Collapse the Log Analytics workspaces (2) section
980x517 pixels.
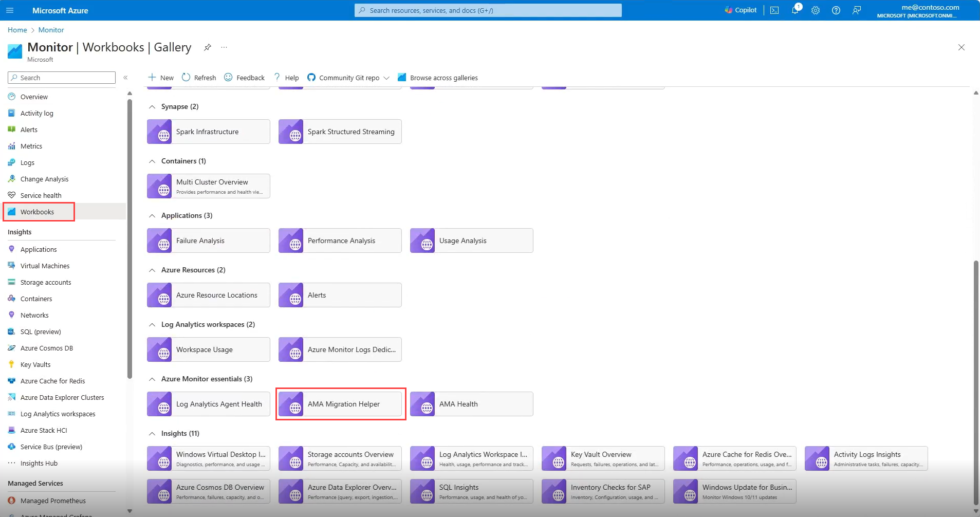[152, 325]
